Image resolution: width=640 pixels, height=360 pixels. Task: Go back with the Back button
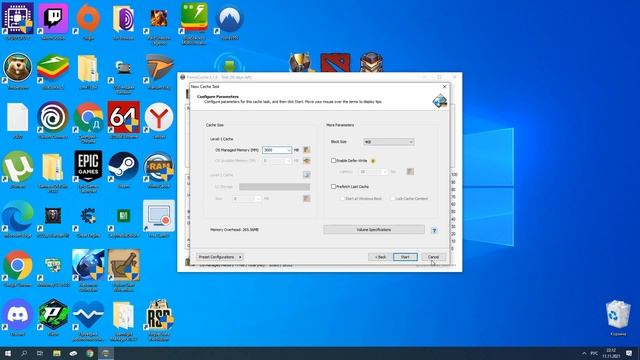click(x=380, y=257)
